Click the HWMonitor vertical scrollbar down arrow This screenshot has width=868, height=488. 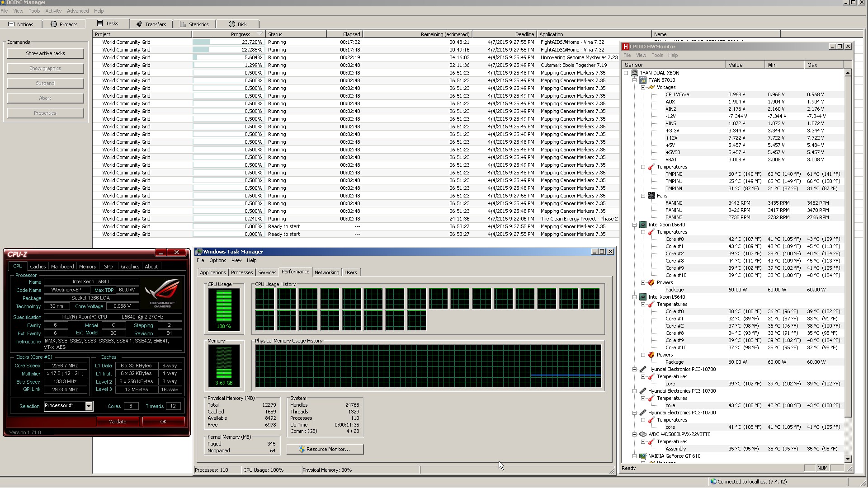tap(848, 459)
